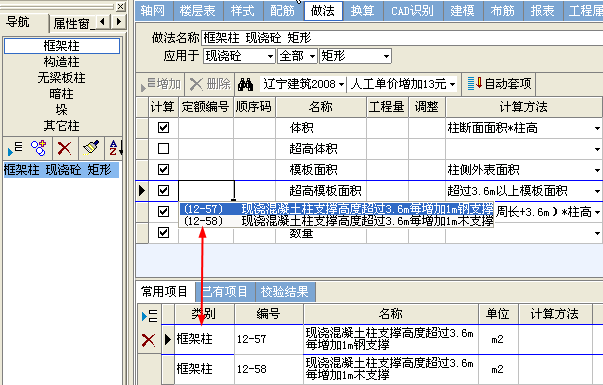Click the 计算方法 column header in upper table
The width and height of the screenshot is (603, 385).
[524, 107]
